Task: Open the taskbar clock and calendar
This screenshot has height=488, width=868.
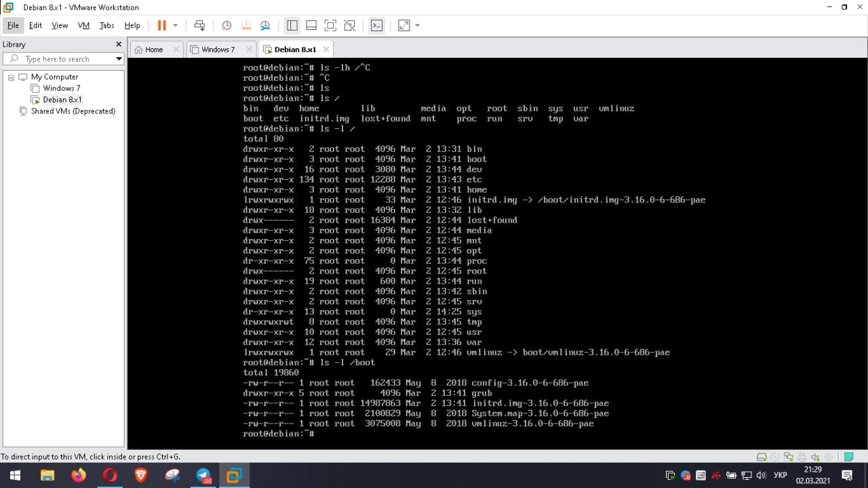Action: [x=812, y=475]
